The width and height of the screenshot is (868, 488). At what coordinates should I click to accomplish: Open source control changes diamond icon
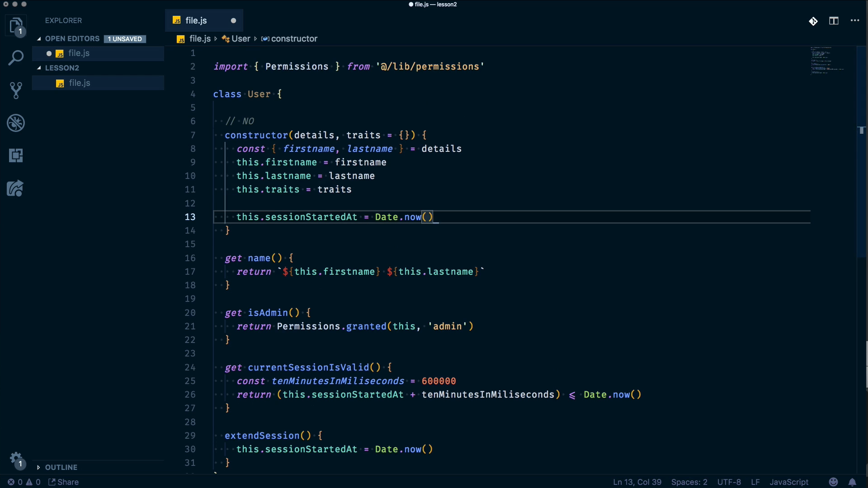coord(813,21)
